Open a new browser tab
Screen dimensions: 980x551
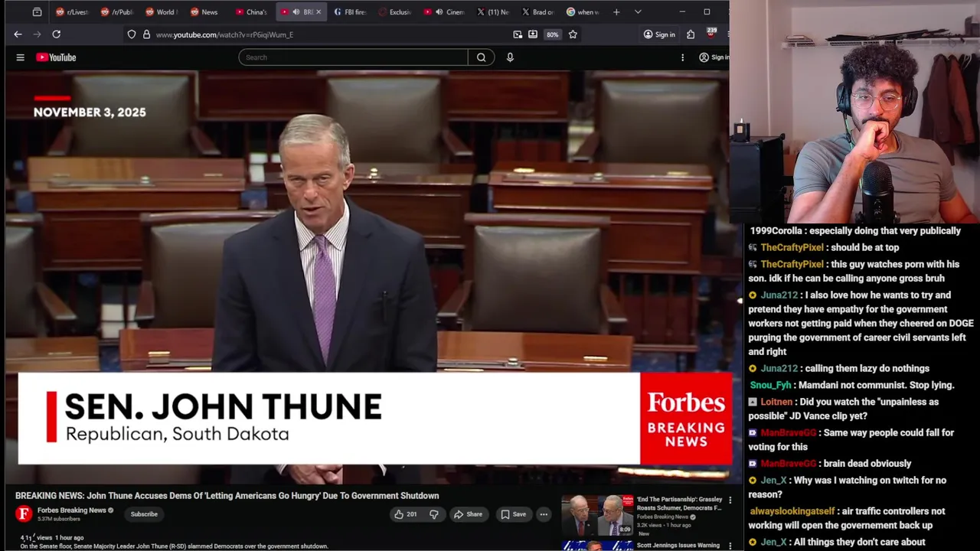(616, 12)
